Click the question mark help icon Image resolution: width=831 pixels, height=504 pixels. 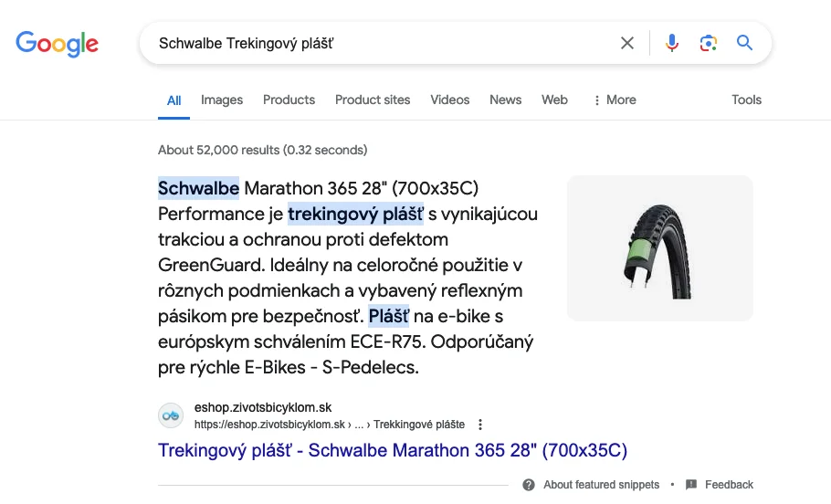coord(529,485)
